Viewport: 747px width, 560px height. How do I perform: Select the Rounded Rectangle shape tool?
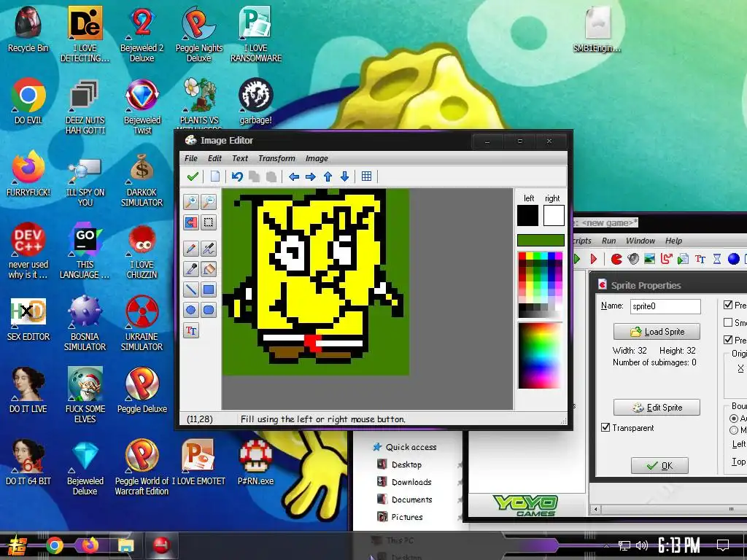[x=209, y=311]
